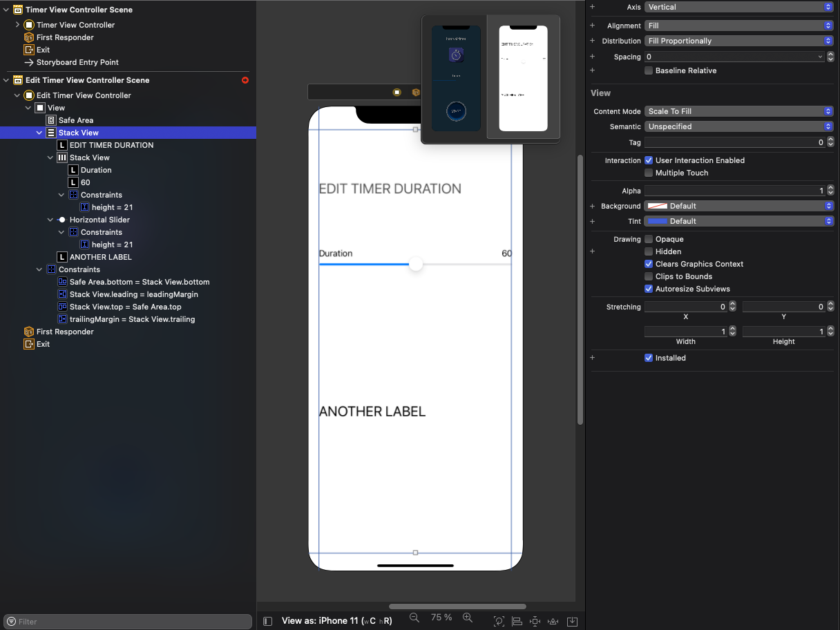The height and width of the screenshot is (630, 840).
Task: Click the label icon beside ANOTHER LABEL
Action: coord(62,257)
